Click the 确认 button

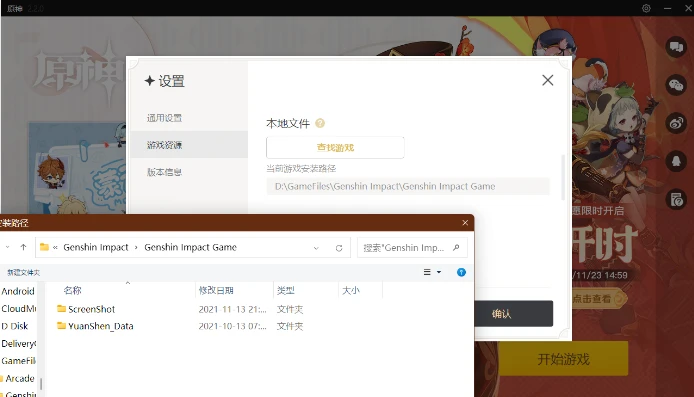point(513,314)
